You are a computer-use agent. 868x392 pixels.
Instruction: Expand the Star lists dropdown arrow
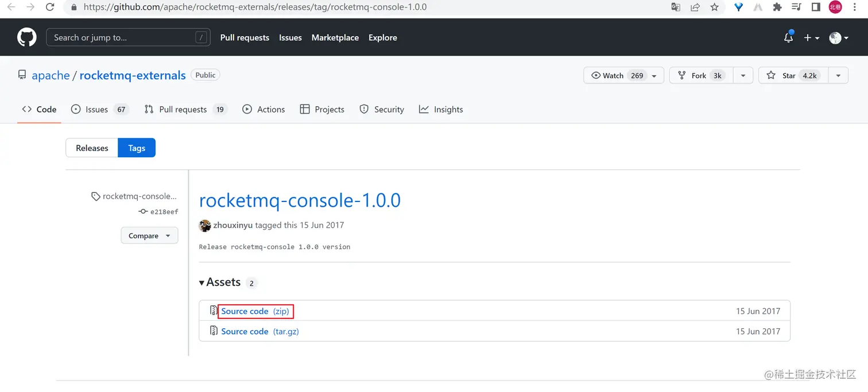[838, 76]
